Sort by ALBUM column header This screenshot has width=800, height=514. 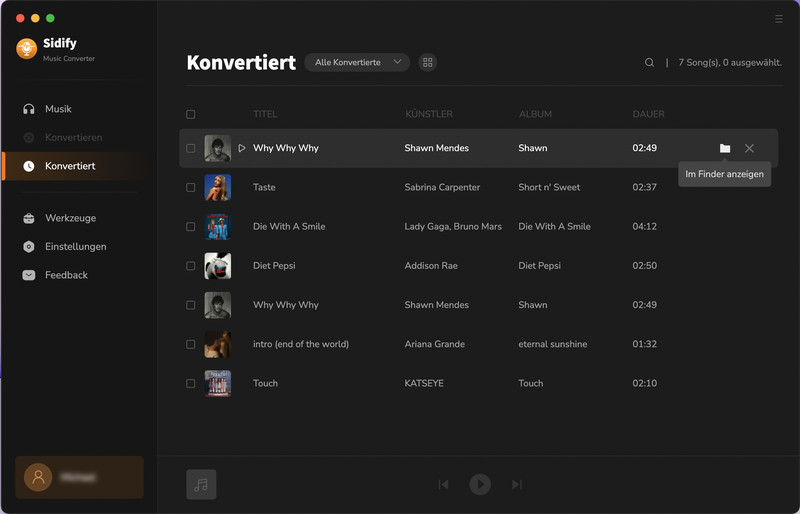(535, 114)
